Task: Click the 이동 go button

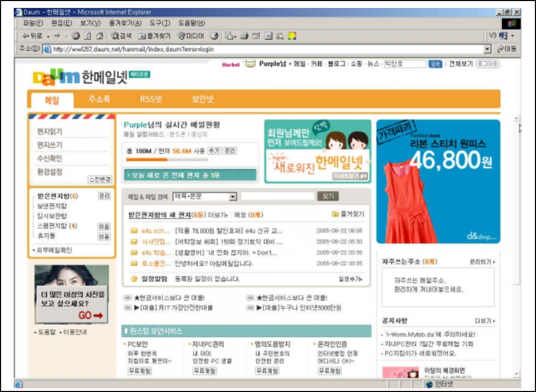Action: 507,49
